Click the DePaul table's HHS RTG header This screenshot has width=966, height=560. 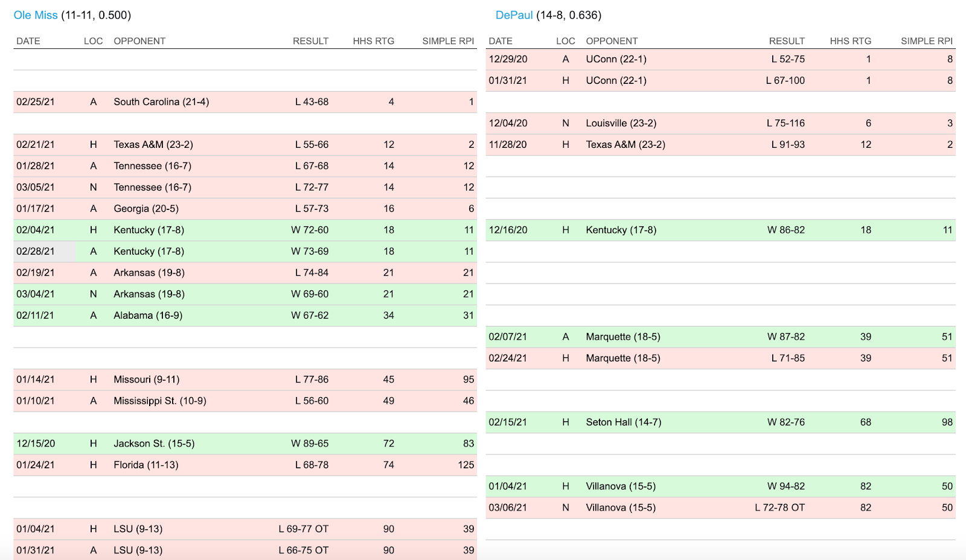[851, 41]
